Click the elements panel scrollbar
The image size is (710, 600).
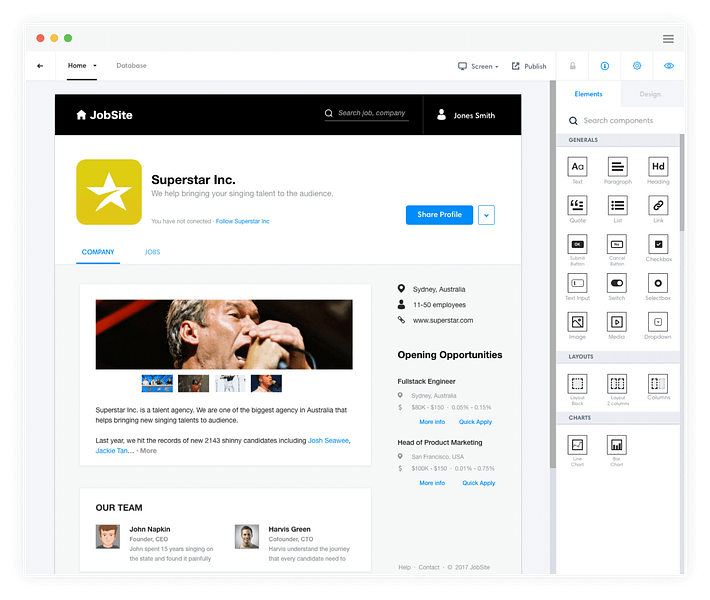coord(682,182)
